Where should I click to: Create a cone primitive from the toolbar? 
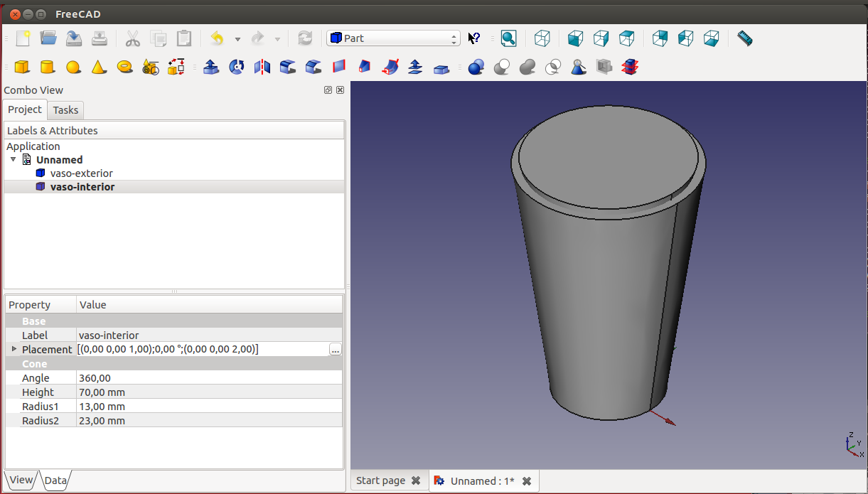tap(99, 67)
